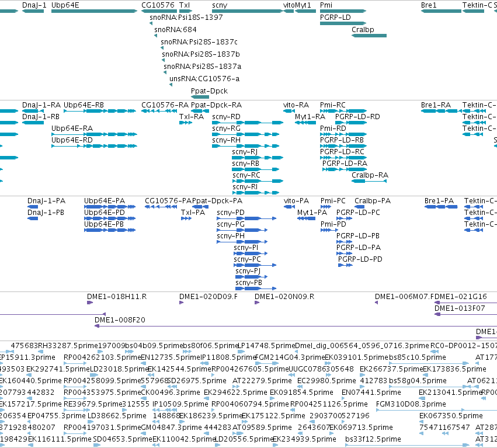Select the DME1-020D09.F clone end

[x=181, y=303]
